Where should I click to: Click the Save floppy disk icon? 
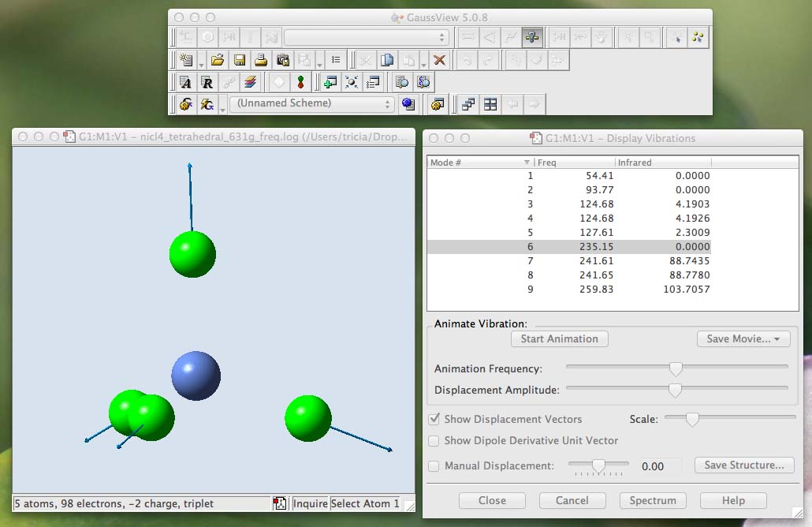239,60
